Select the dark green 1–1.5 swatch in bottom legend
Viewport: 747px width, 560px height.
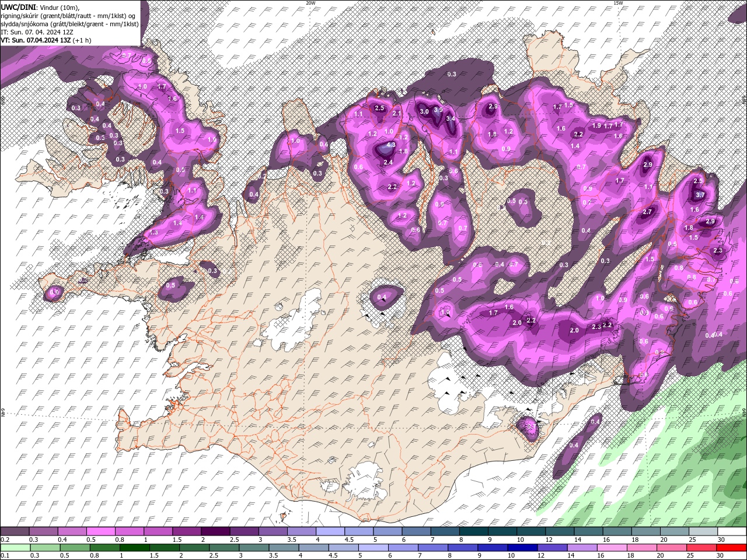click(134, 548)
